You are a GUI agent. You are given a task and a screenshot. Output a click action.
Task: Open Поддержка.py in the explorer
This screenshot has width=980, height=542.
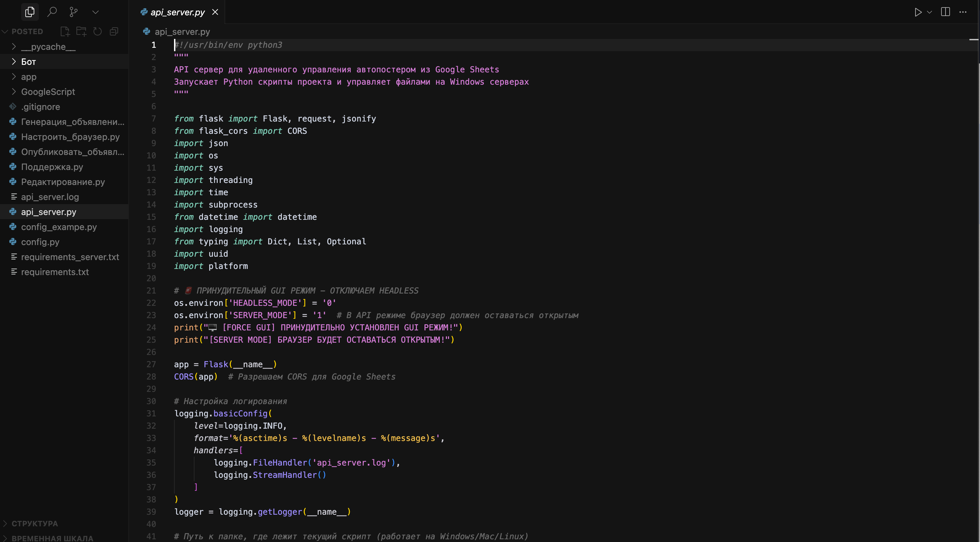tap(64, 167)
